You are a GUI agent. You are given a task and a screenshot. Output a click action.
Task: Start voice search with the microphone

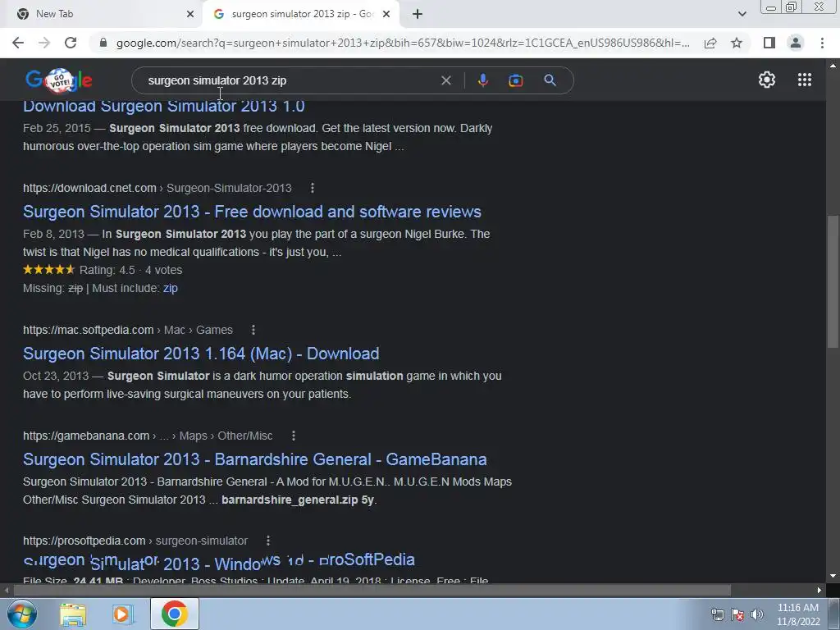point(482,80)
